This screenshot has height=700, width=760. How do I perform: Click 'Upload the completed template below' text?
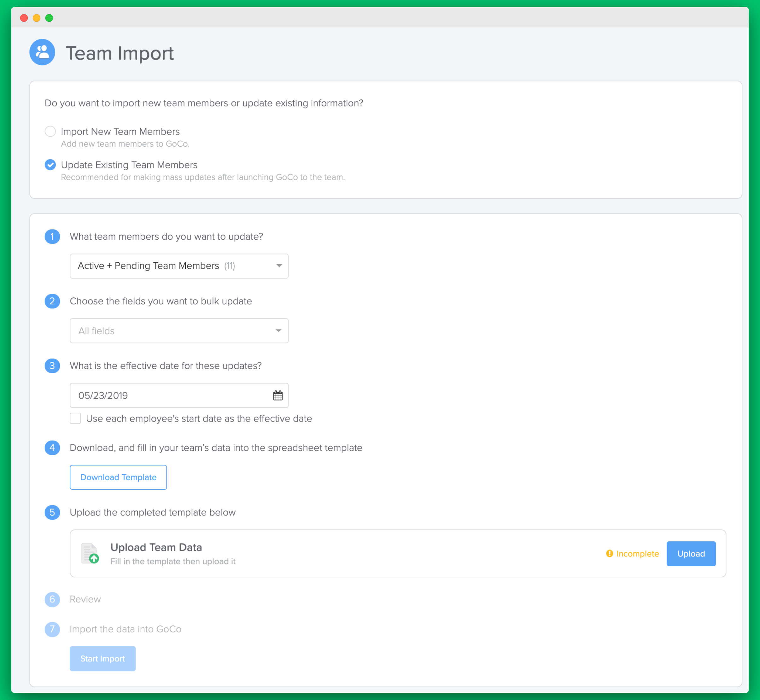(153, 512)
